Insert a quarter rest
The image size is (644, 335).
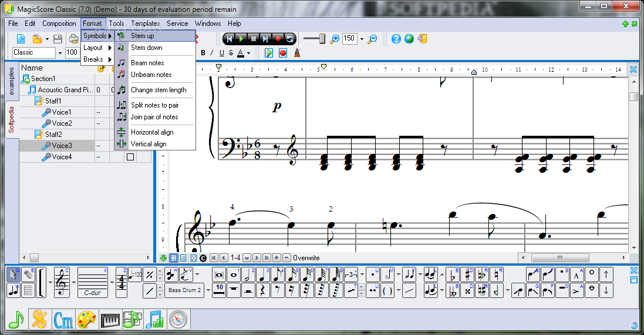pos(263,290)
